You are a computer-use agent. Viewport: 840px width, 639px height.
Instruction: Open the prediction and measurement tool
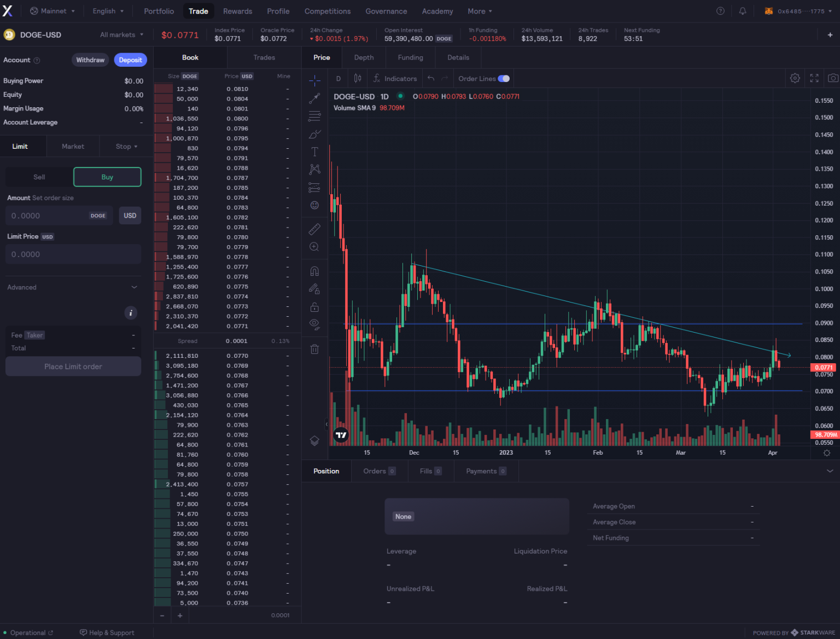314,188
